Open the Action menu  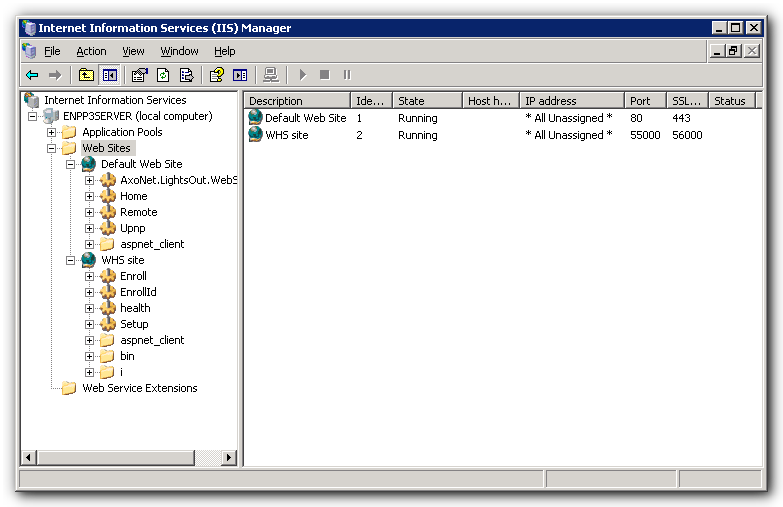[x=91, y=51]
